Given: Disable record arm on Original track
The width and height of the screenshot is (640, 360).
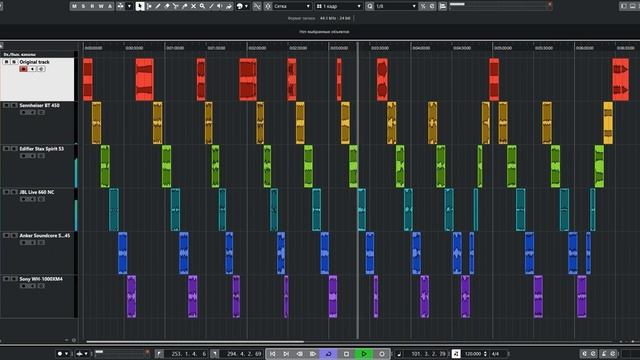Looking at the screenshot, I should pyautogui.click(x=23, y=69).
